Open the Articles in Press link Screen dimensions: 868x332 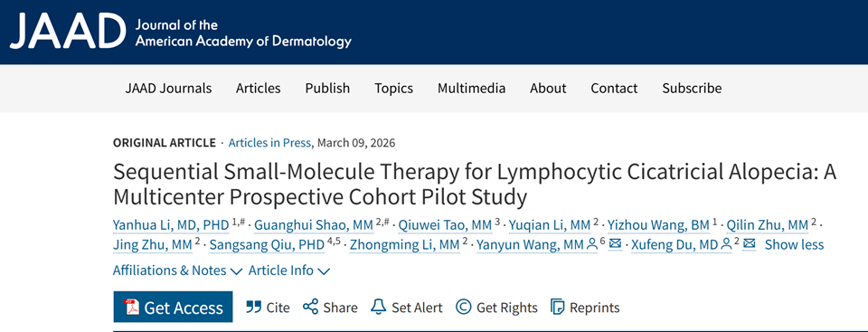pyautogui.click(x=269, y=142)
